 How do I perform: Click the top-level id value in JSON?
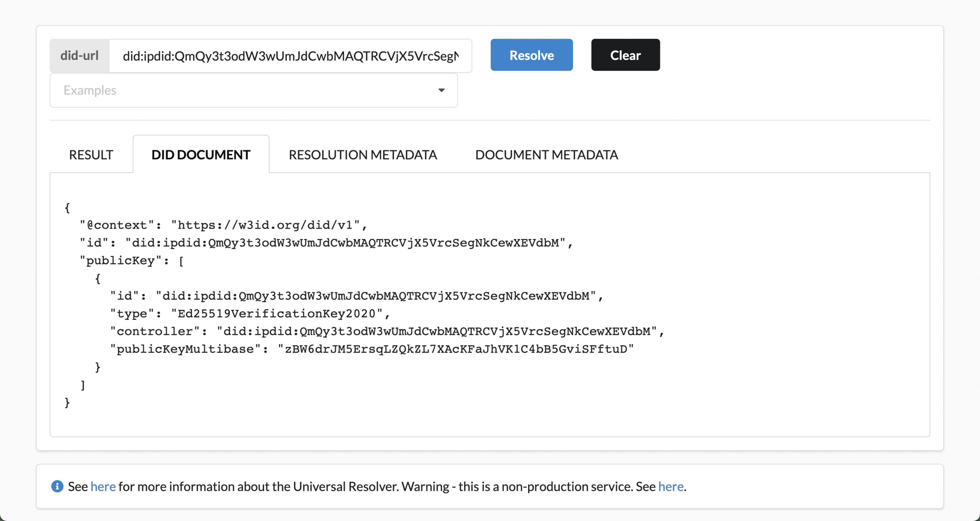345,243
